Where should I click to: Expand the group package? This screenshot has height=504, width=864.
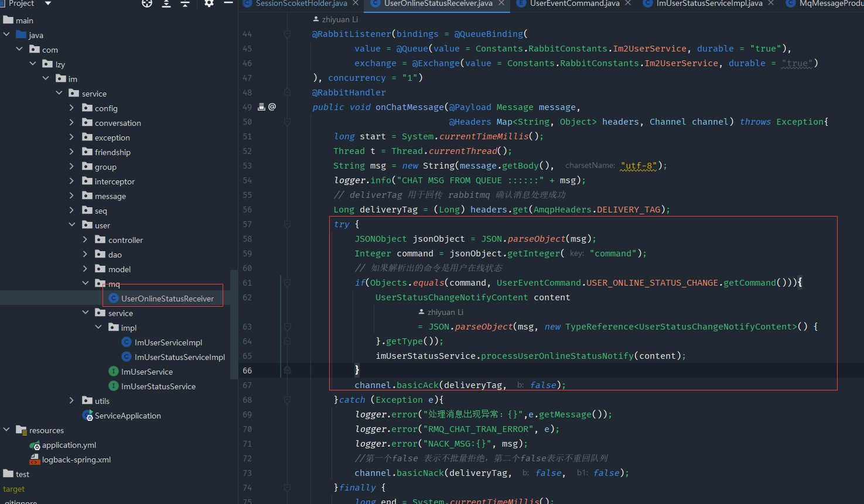coord(71,166)
